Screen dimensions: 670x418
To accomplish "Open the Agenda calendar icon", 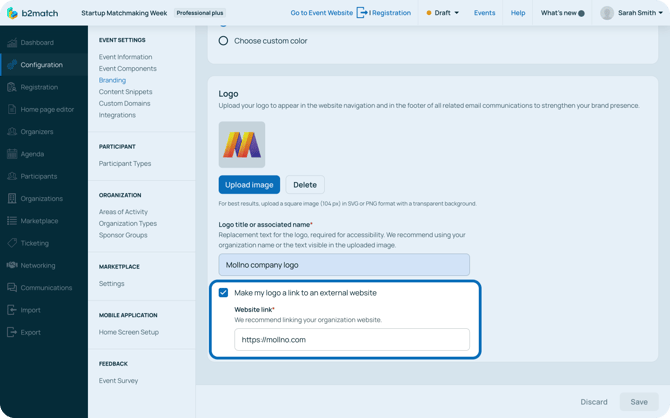I will coord(12,154).
